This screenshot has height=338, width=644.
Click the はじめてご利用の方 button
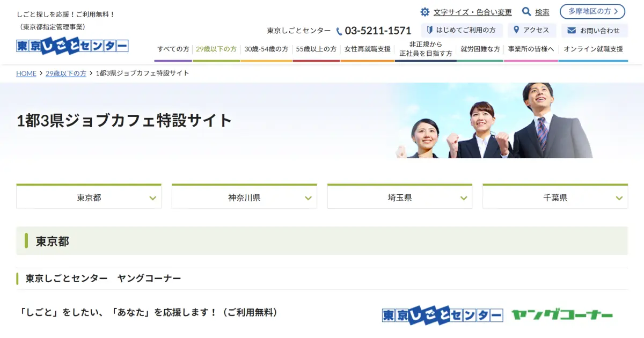click(462, 30)
